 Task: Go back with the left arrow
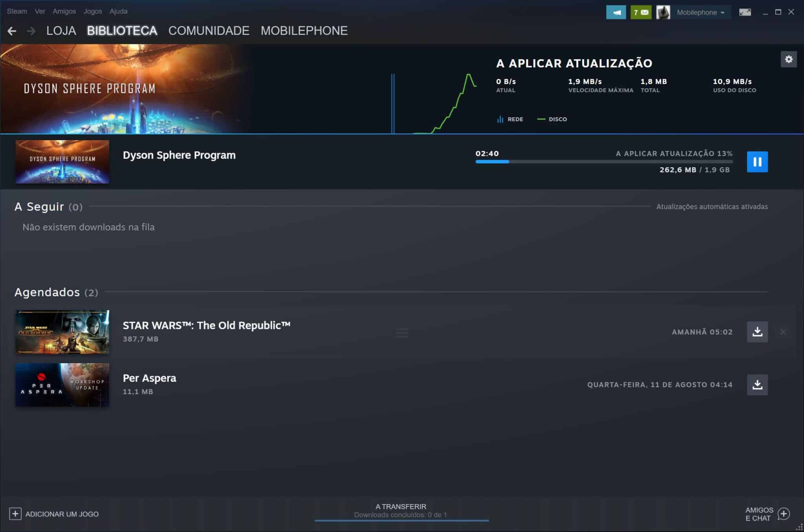click(12, 31)
